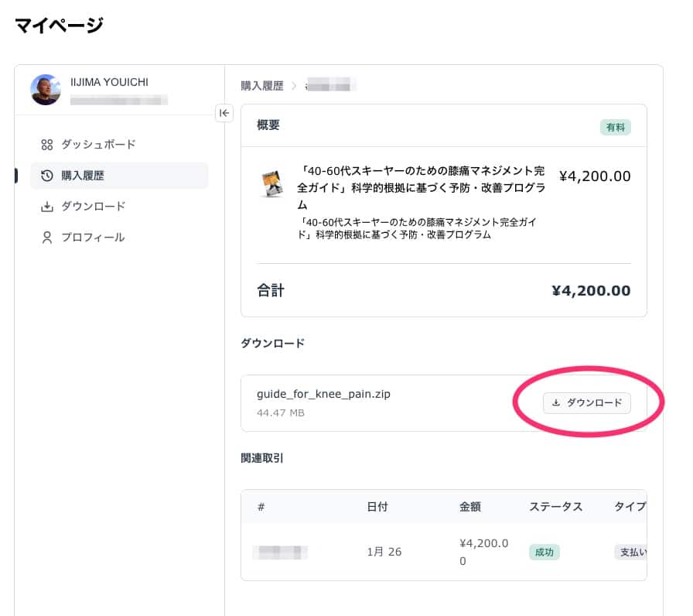Click the person icon beside プロフィール
693x616 pixels.
pos(46,238)
